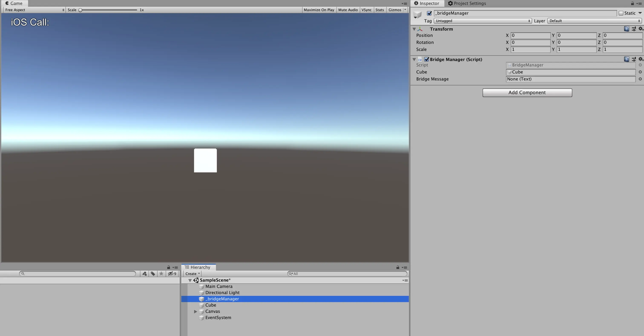
Task: Click the Add Component button
Action: coord(527,92)
